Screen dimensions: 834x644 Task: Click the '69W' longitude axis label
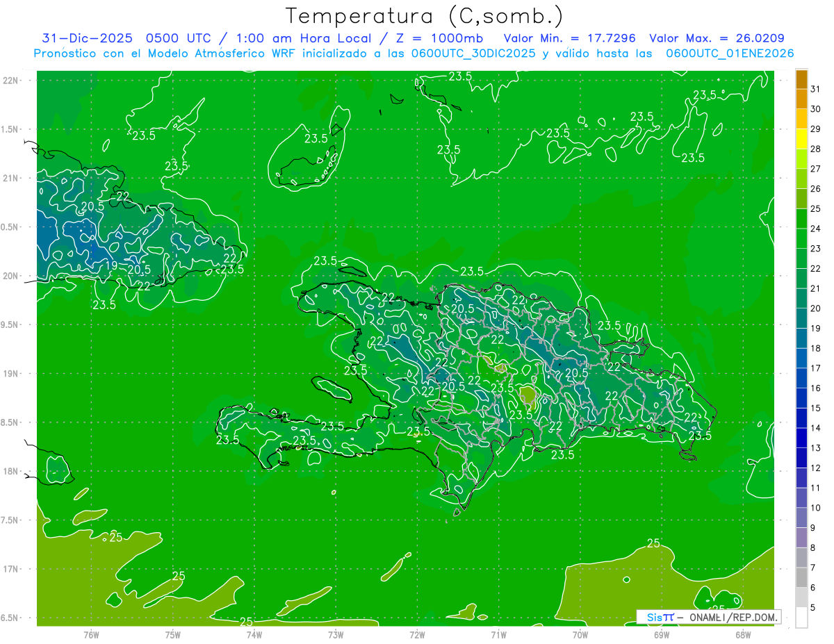662,634
